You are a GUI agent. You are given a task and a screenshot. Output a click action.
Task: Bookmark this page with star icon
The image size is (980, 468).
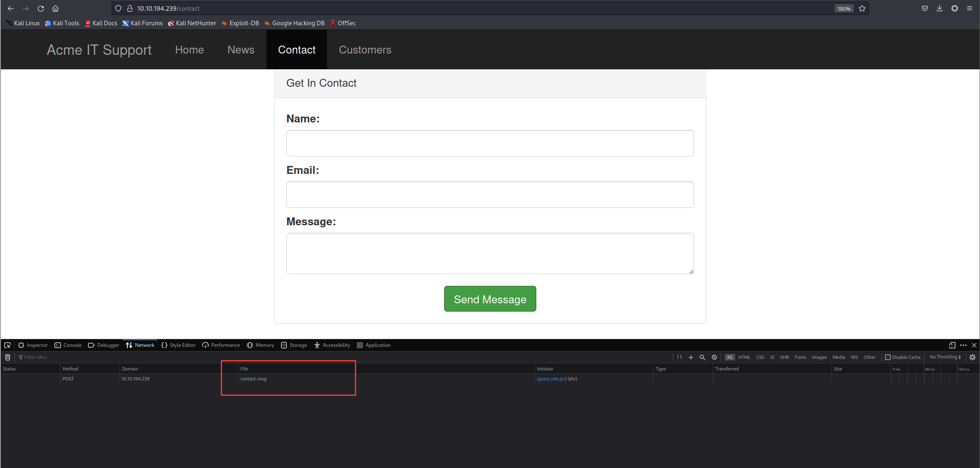pos(862,8)
